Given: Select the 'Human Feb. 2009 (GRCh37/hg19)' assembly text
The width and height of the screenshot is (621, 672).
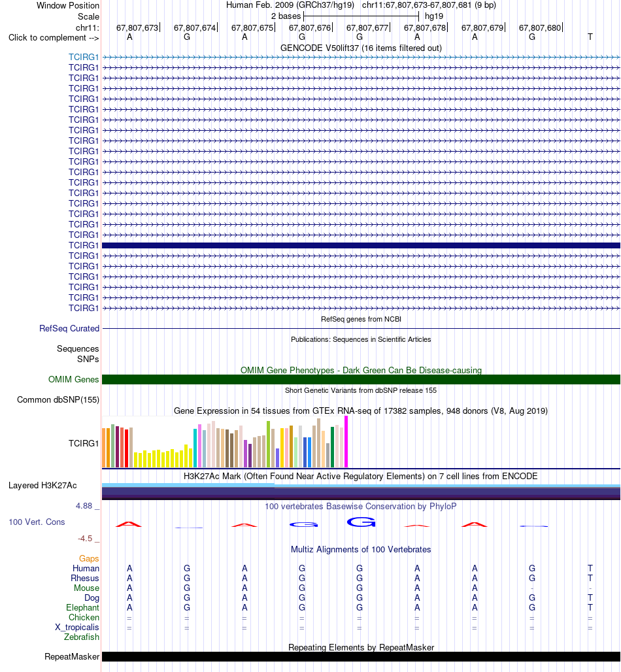Looking at the screenshot, I should pos(290,5).
